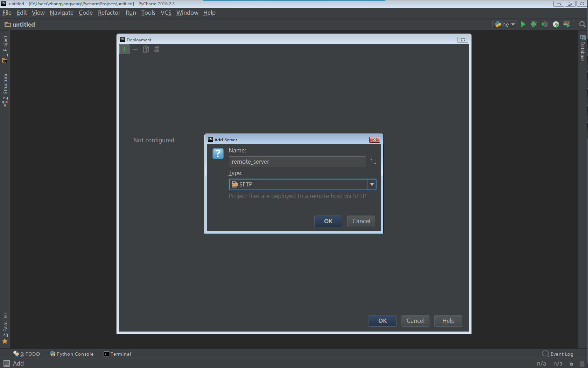Open the Terminal tab
This screenshot has height=368, width=588.
[x=117, y=354]
